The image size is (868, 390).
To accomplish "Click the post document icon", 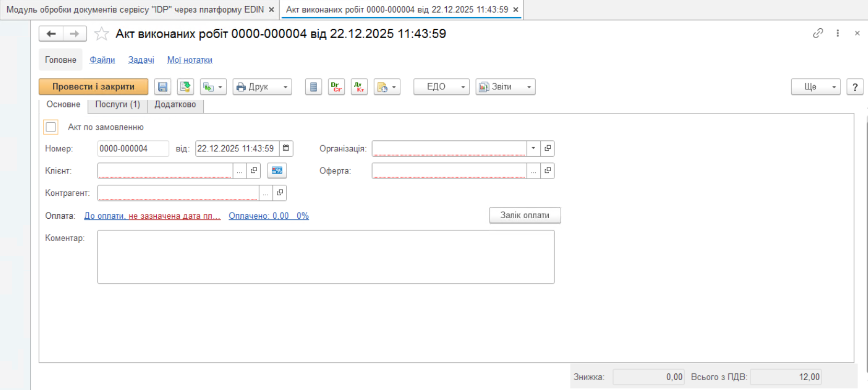I will [x=185, y=87].
